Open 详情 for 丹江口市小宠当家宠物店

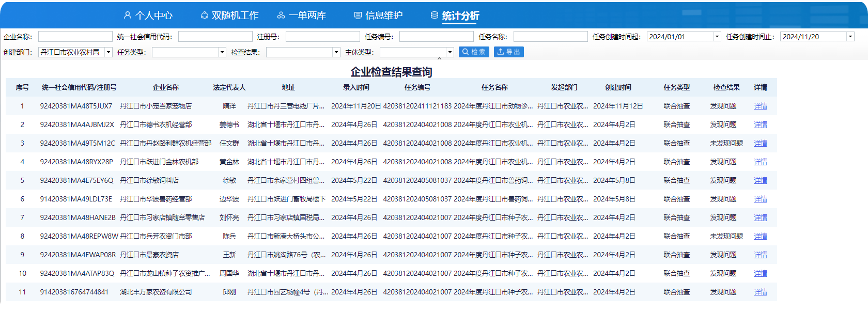pos(761,106)
